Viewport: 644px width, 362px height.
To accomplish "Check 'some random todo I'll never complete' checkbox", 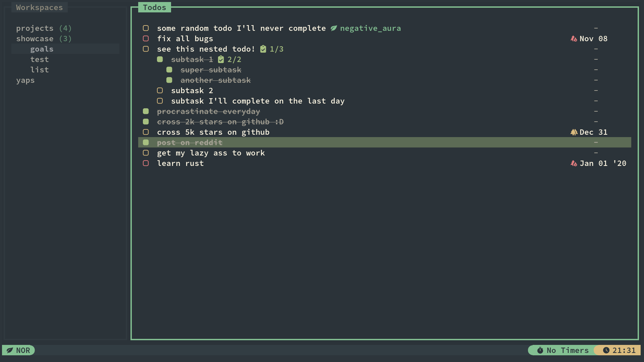I will (146, 28).
